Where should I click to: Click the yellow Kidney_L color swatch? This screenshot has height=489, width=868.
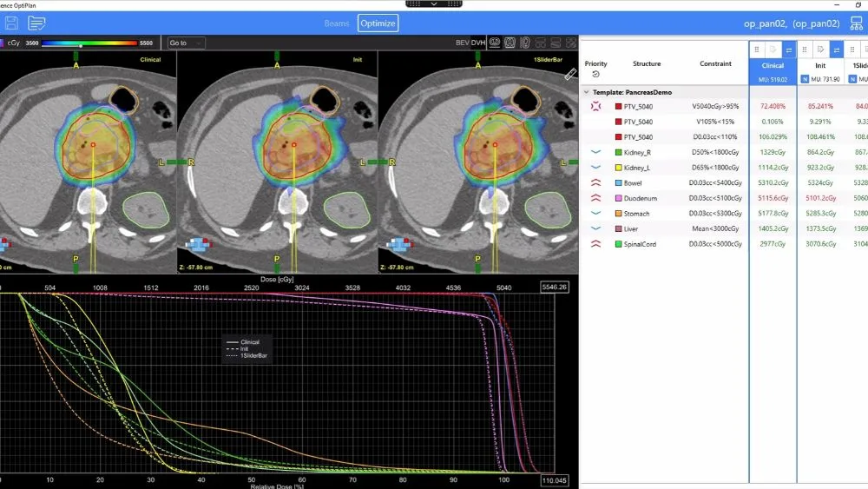tap(618, 168)
